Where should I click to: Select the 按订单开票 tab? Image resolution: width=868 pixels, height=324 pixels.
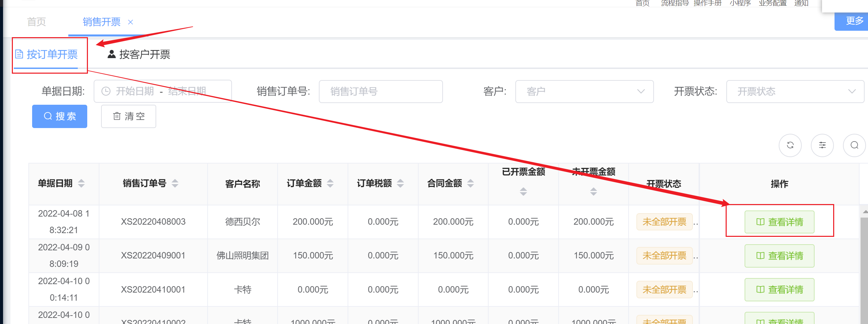click(47, 54)
